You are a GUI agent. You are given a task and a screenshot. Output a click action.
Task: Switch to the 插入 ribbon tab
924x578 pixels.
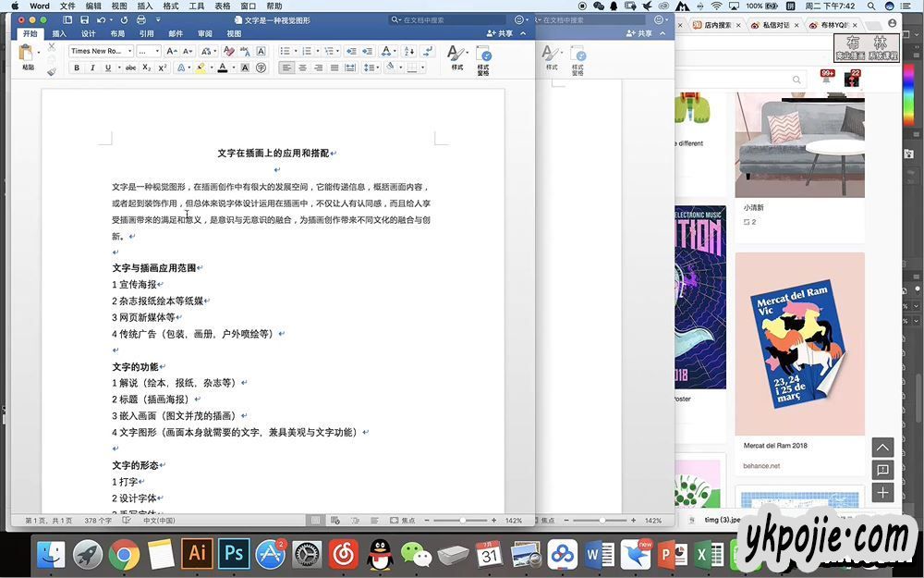coord(59,33)
